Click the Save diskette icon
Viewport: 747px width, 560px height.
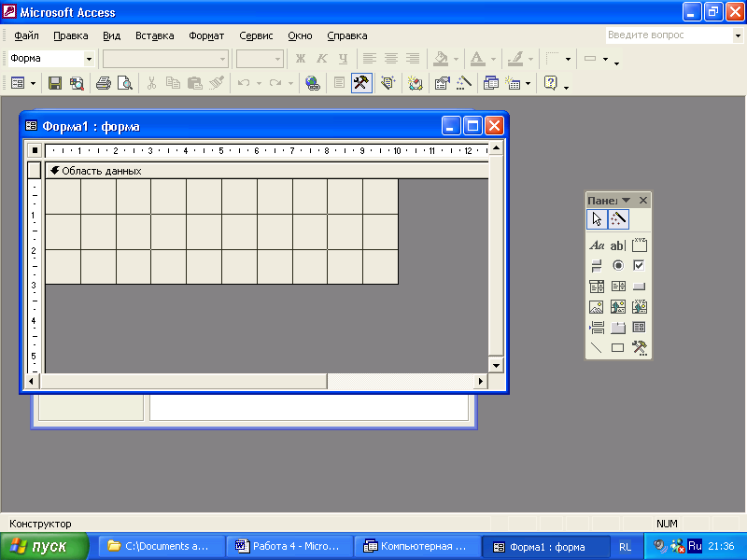tap(55, 83)
